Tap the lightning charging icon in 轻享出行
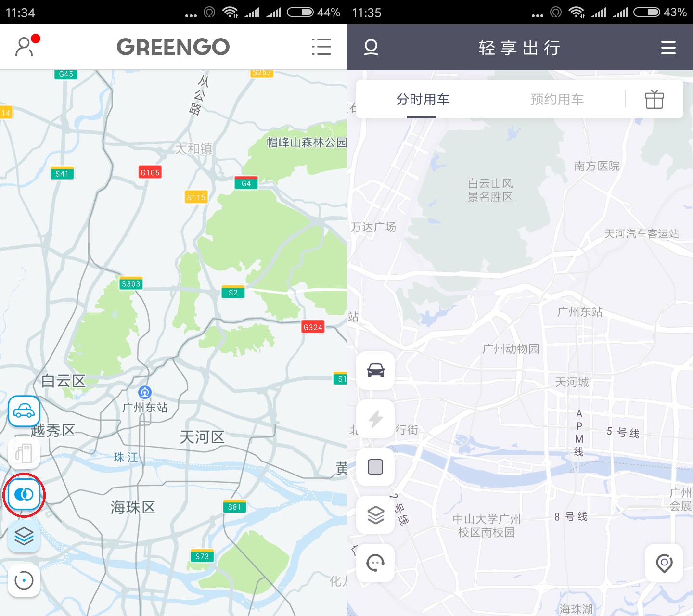The image size is (693, 616). tap(375, 419)
